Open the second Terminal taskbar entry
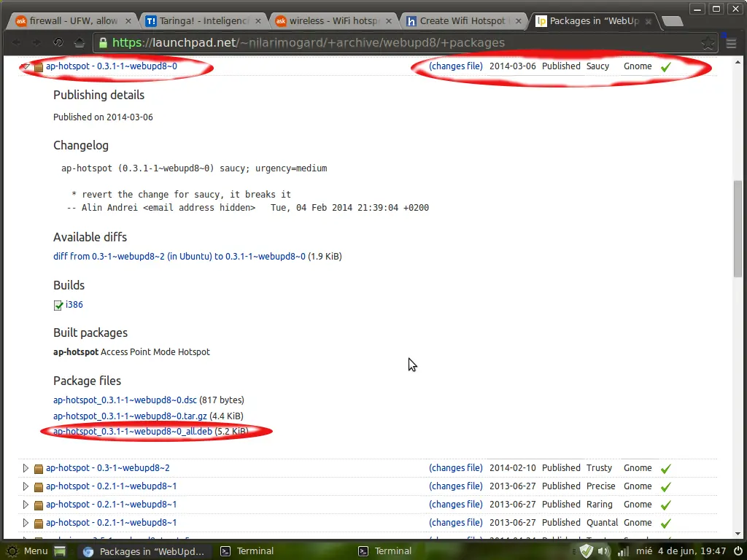Viewport: 747px width, 560px height. click(x=385, y=551)
